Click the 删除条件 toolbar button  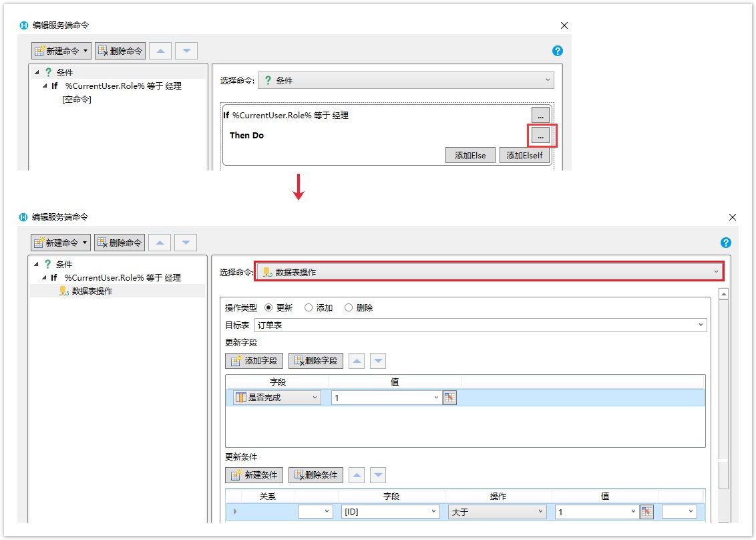pyautogui.click(x=315, y=475)
